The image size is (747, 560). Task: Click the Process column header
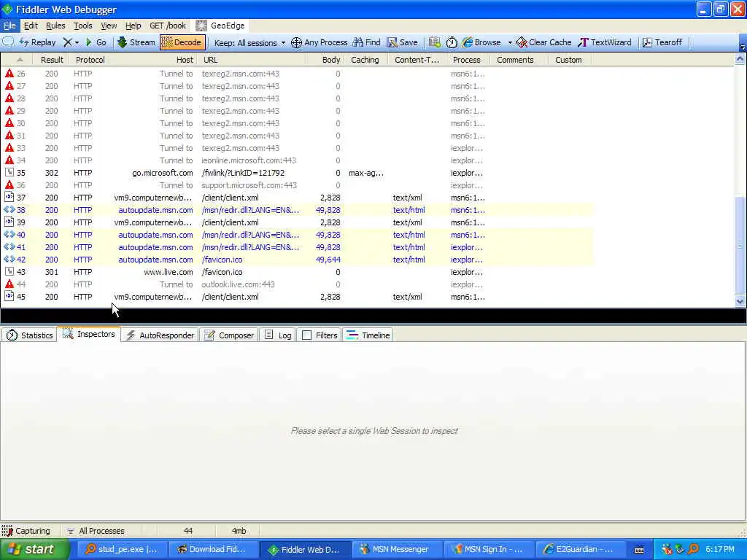pyautogui.click(x=466, y=60)
